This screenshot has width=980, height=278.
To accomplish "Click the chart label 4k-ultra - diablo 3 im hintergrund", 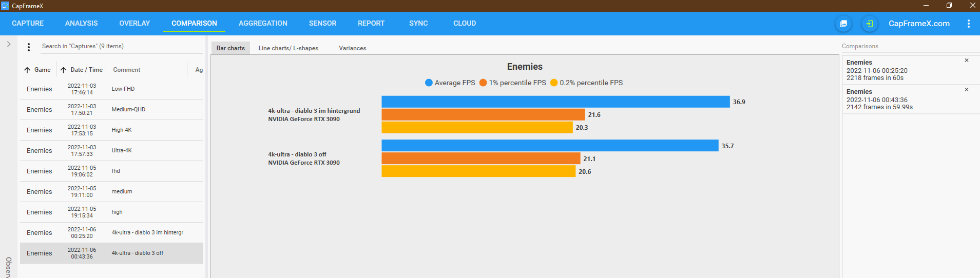I will click(314, 111).
